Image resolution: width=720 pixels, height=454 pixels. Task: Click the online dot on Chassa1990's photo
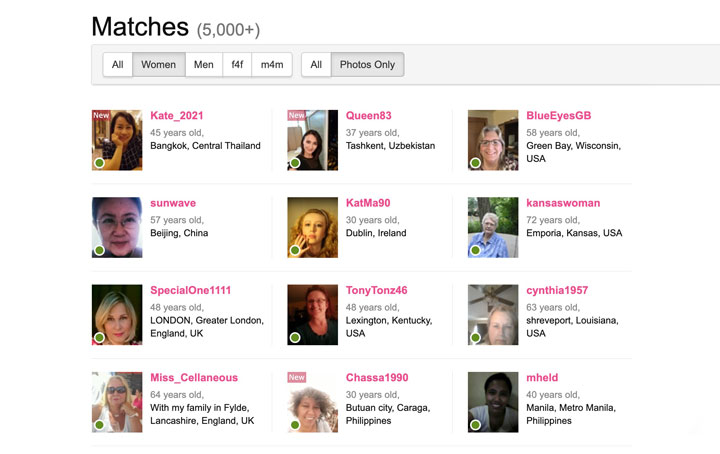click(295, 425)
